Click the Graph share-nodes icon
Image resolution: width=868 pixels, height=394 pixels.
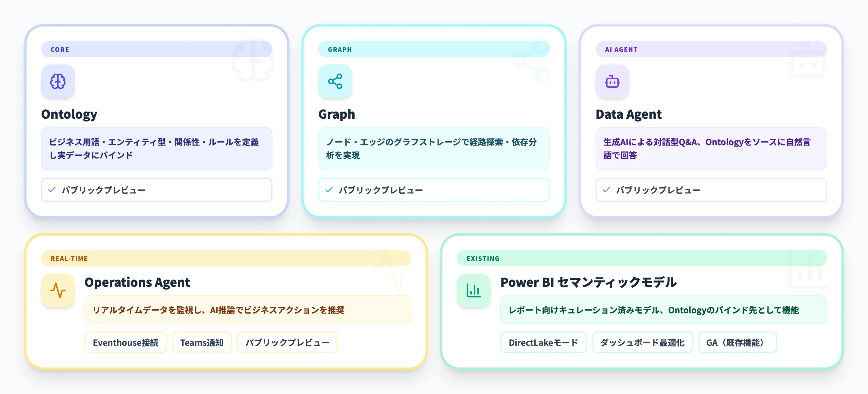(x=335, y=82)
